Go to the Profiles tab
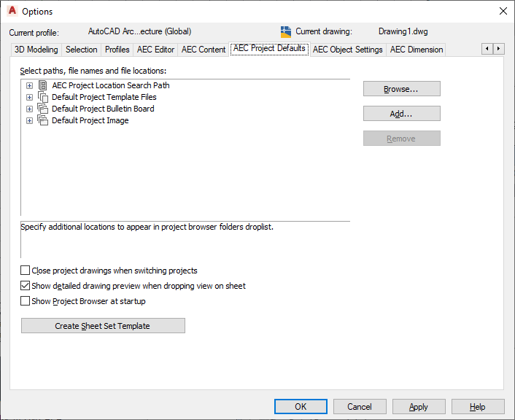515x420 pixels. (117, 50)
